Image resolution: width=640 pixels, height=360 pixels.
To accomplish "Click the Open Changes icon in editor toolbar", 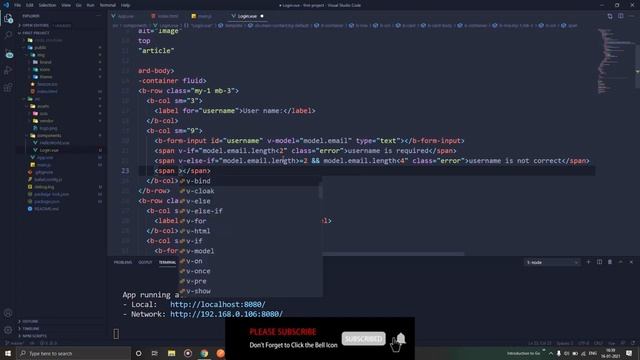I will (x=610, y=16).
